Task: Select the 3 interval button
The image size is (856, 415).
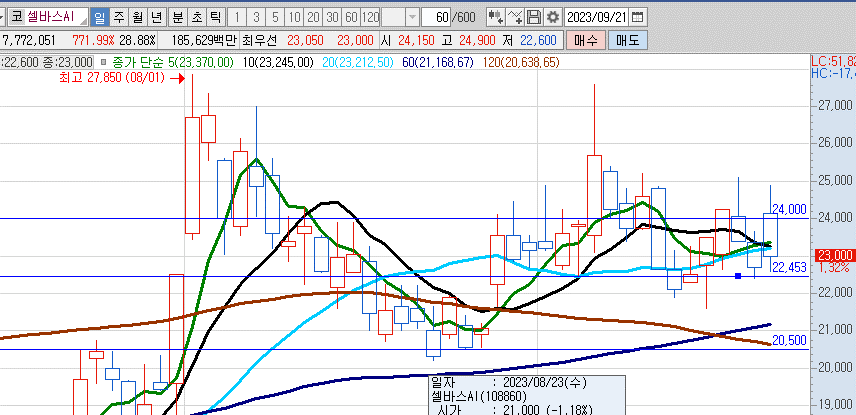Action: tap(255, 17)
